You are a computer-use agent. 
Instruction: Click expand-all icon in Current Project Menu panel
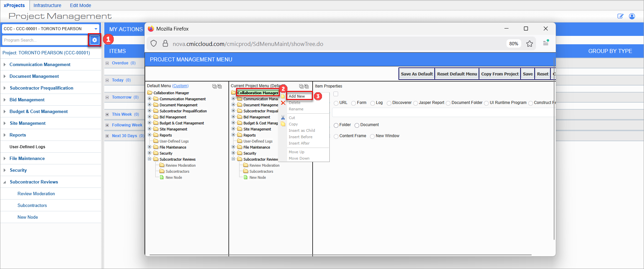pos(306,86)
